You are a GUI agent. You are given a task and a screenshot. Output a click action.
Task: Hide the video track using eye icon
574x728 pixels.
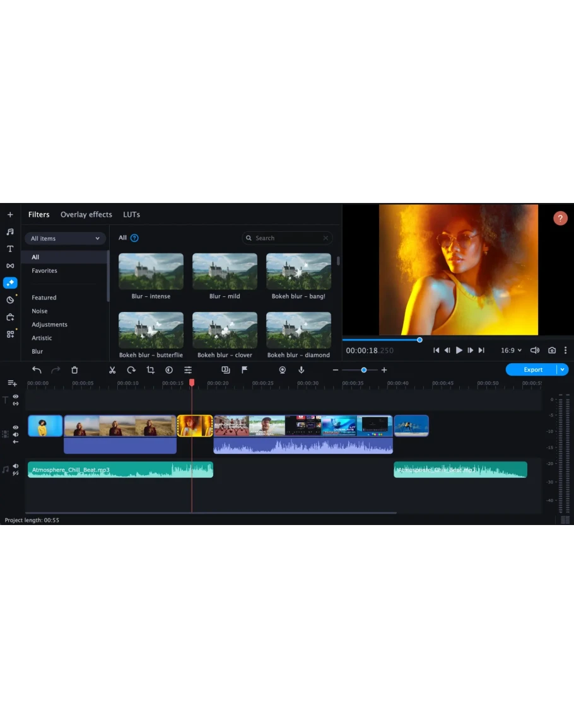point(16,427)
